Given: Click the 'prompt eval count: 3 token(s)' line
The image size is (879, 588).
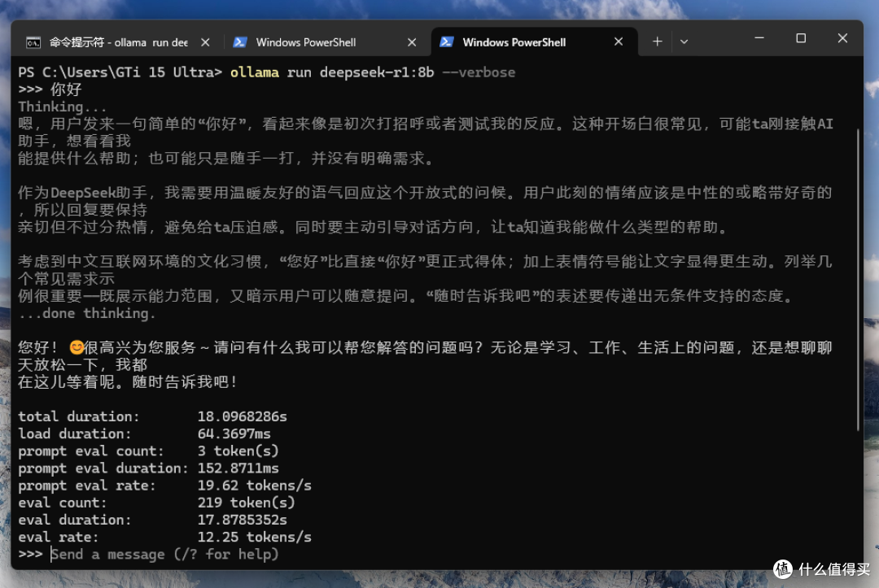Looking at the screenshot, I should point(148,451).
